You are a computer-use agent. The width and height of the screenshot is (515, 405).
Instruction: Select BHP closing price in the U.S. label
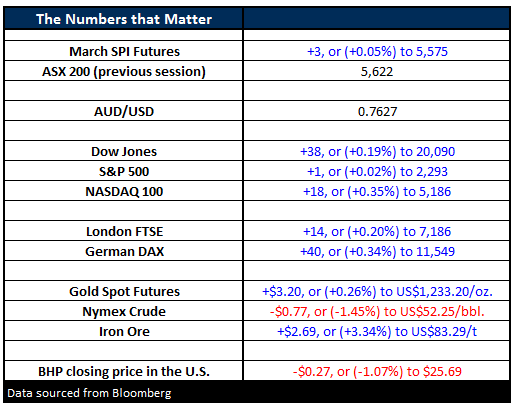pos(124,371)
